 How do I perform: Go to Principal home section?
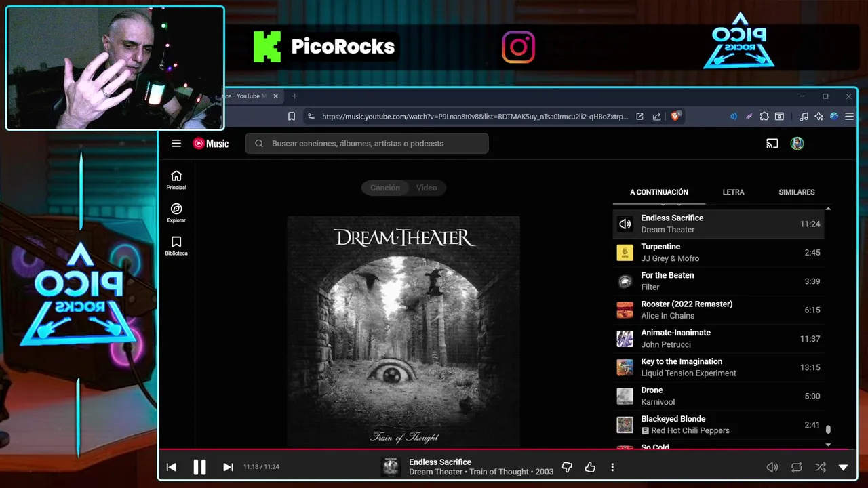[176, 180]
